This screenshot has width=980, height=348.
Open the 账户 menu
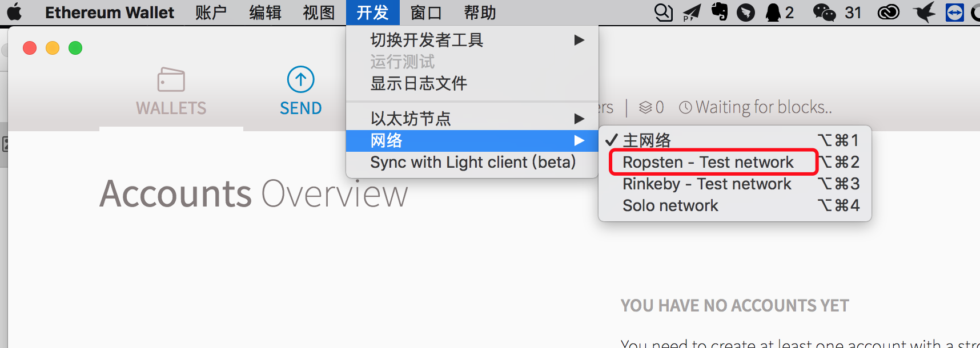211,12
